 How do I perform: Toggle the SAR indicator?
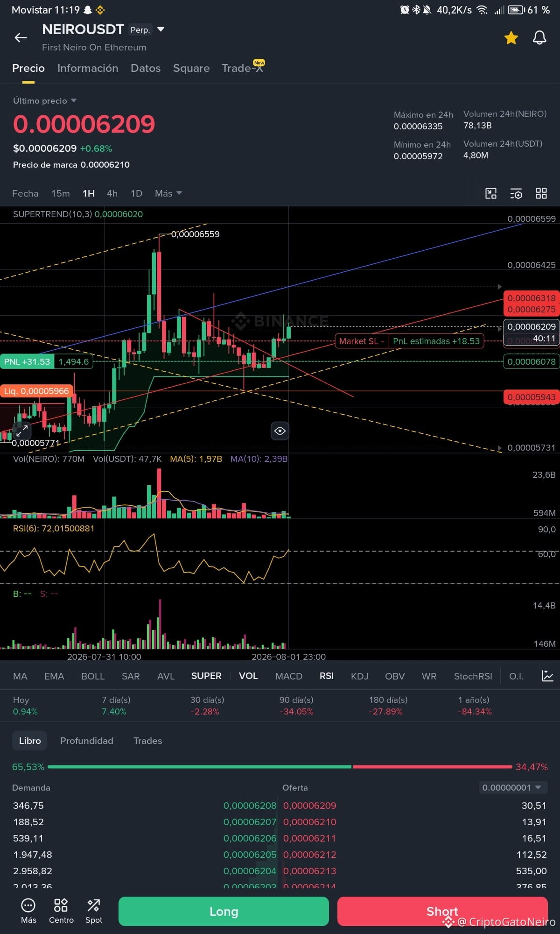[131, 676]
